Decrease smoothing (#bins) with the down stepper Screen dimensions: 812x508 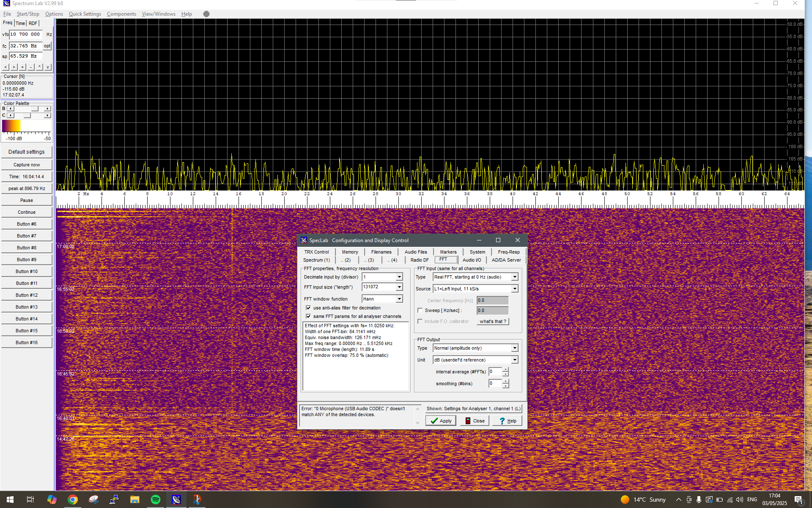click(505, 386)
